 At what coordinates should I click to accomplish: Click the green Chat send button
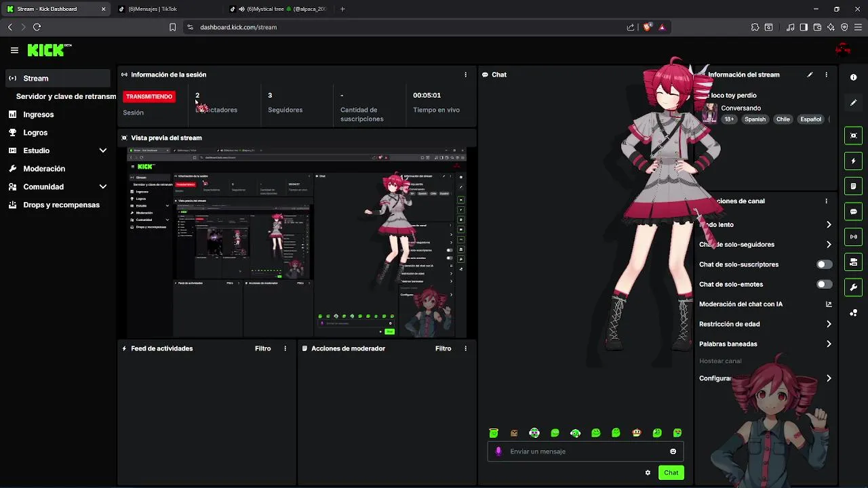671,472
